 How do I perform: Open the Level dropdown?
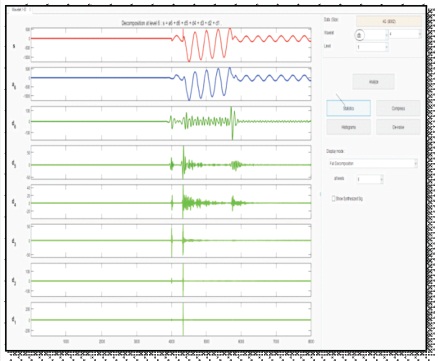click(x=372, y=47)
